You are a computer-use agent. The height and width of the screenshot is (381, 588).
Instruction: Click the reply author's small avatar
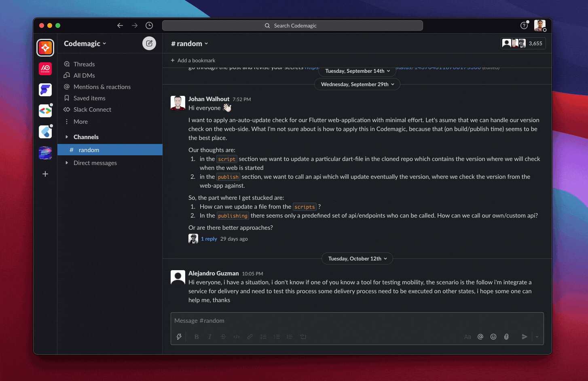coord(193,239)
